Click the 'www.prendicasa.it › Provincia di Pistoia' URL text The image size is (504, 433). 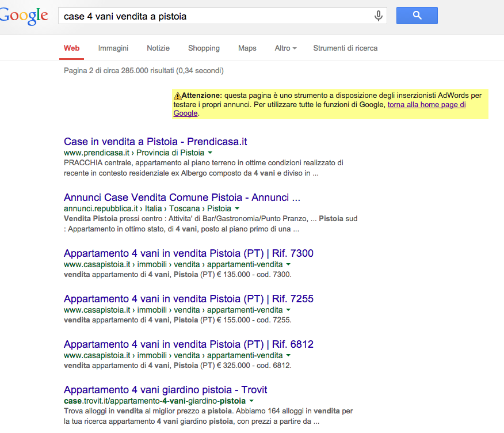tap(134, 153)
